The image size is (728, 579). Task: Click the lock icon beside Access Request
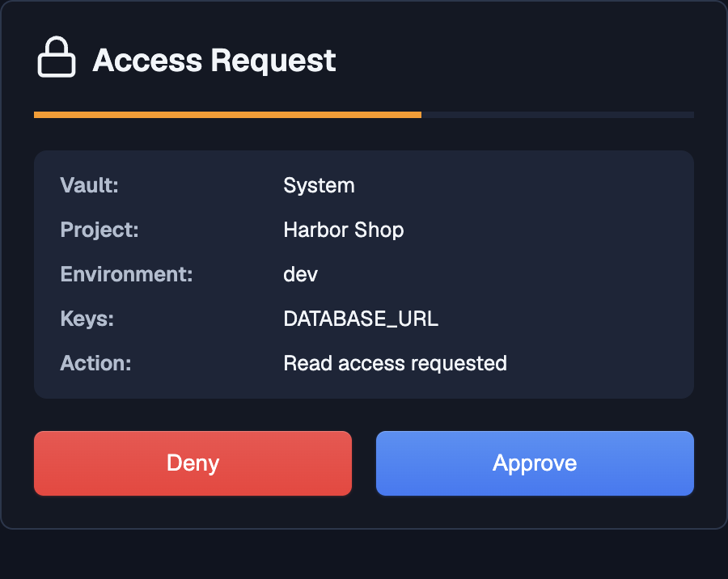pyautogui.click(x=57, y=57)
